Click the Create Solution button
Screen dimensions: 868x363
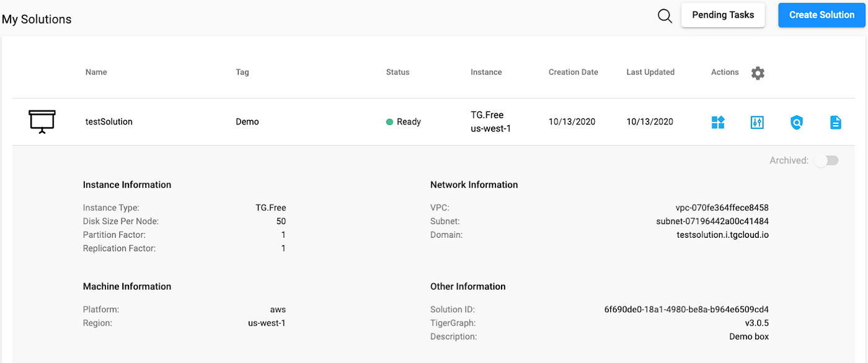point(821,15)
